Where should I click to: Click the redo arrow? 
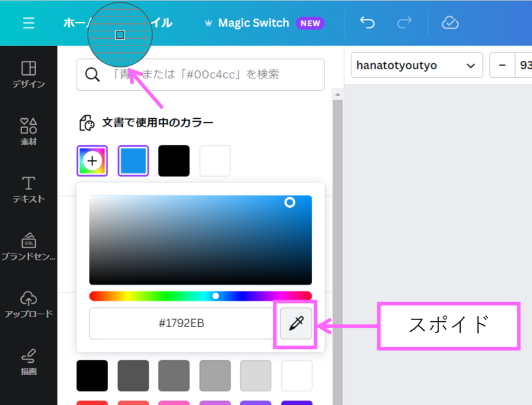(x=404, y=23)
